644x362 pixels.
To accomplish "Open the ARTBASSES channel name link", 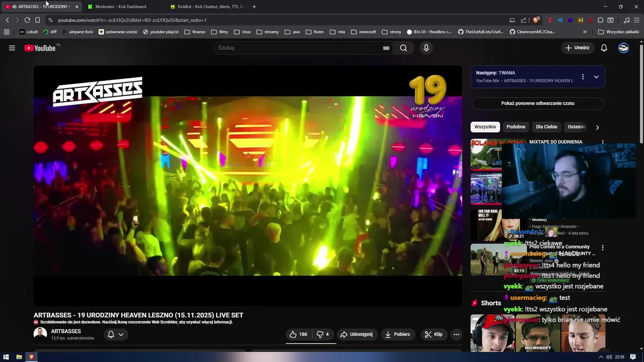I will pyautogui.click(x=66, y=331).
